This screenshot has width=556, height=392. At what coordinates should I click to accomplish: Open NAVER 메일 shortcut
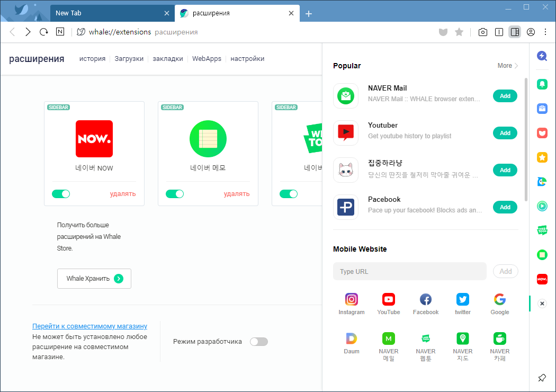389,347
